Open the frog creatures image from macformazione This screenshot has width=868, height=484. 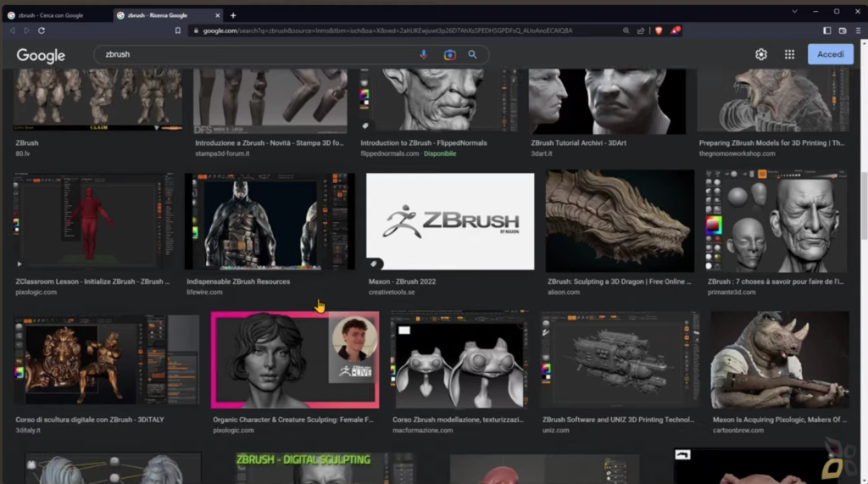[459, 360]
